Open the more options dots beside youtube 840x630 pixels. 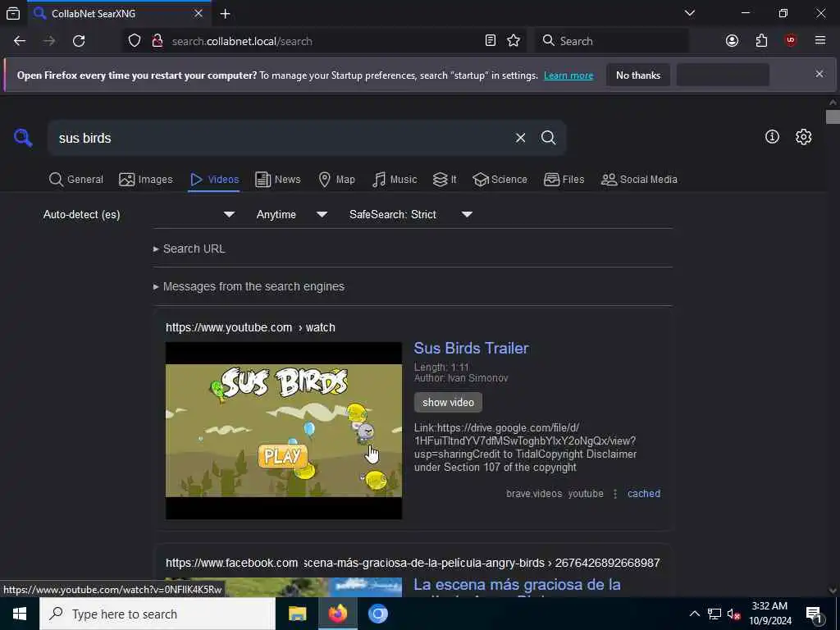point(615,493)
